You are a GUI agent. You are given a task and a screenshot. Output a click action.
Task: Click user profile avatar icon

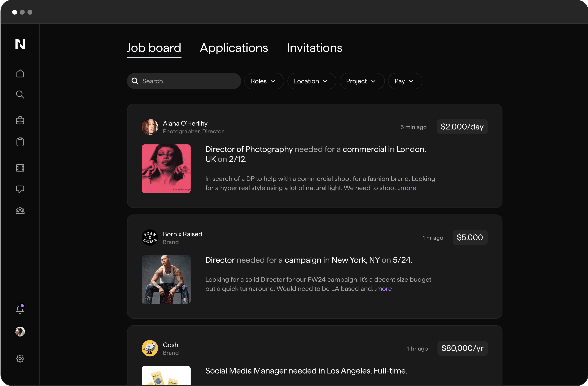pyautogui.click(x=20, y=332)
